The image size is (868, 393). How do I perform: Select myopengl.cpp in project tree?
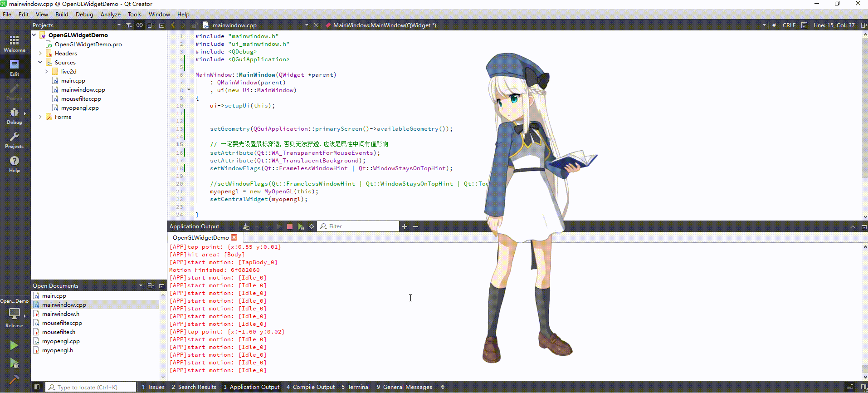pos(80,108)
